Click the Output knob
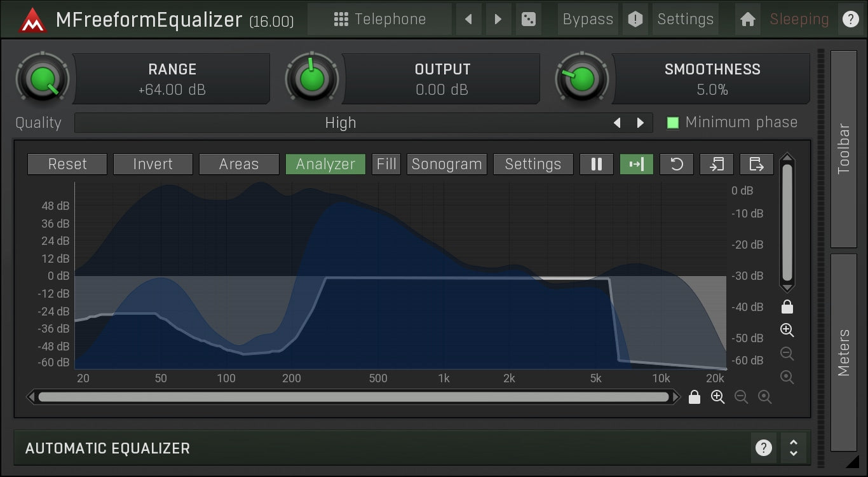The height and width of the screenshot is (477, 868). pyautogui.click(x=311, y=79)
